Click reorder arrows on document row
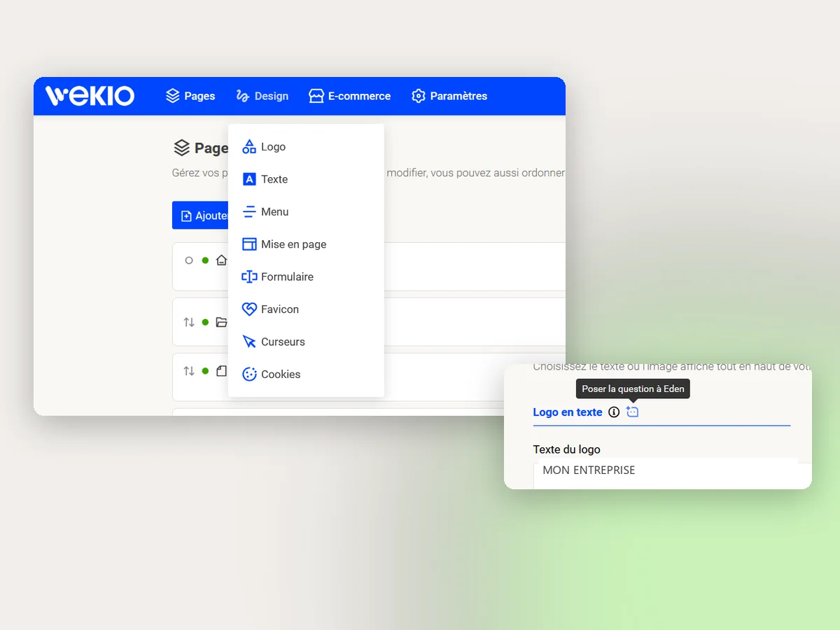This screenshot has height=630, width=840. tap(189, 371)
